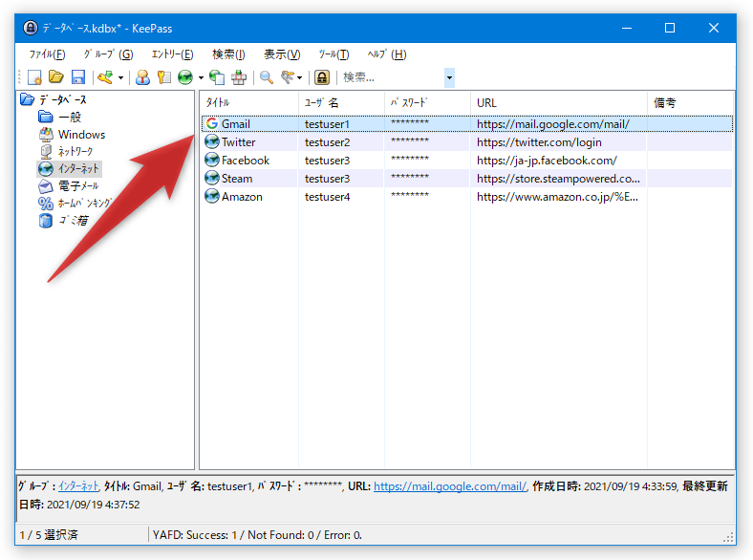Open the quick search dropdown arrow

click(x=449, y=77)
